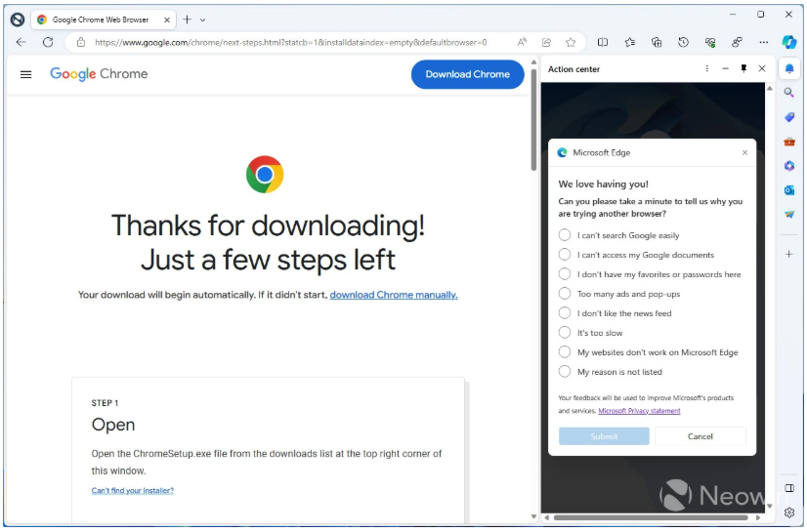Close the Action center pane
807x532 pixels.
(762, 68)
